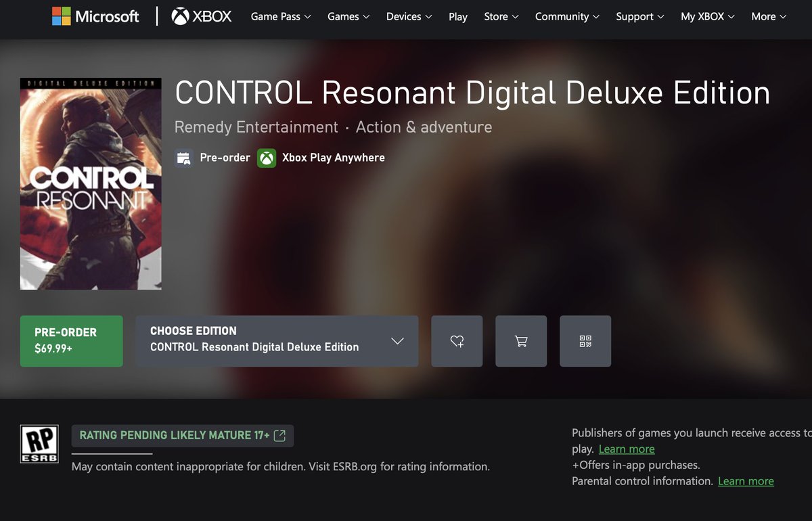This screenshot has height=521, width=812.
Task: Click the Control Resonant box art thumbnail
Action: [x=91, y=183]
